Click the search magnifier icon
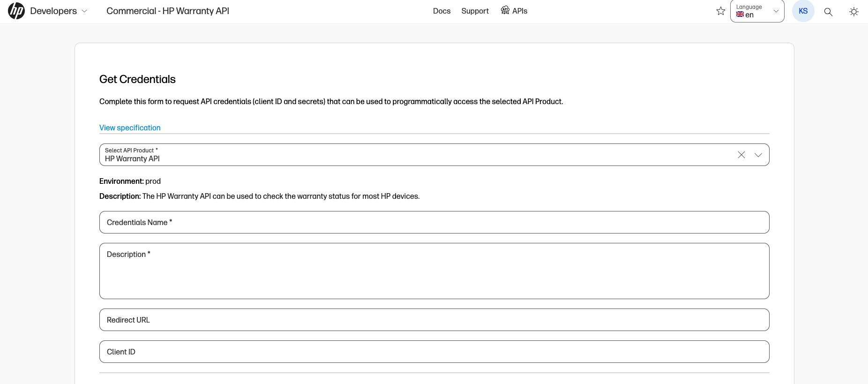Viewport: 868px width, 384px height. [x=828, y=12]
